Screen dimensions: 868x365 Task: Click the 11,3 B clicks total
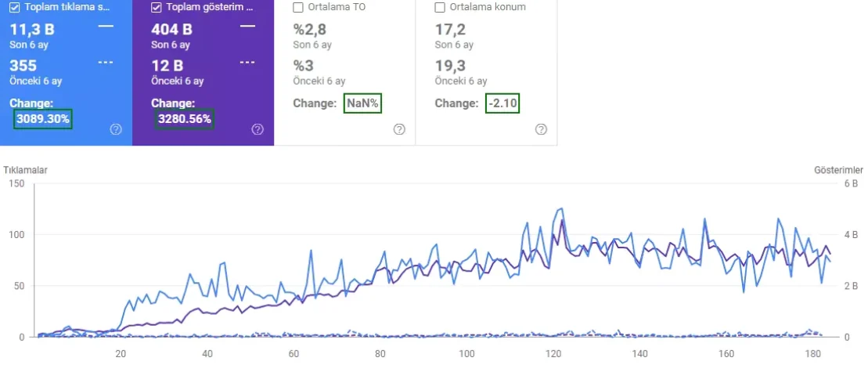coord(31,31)
